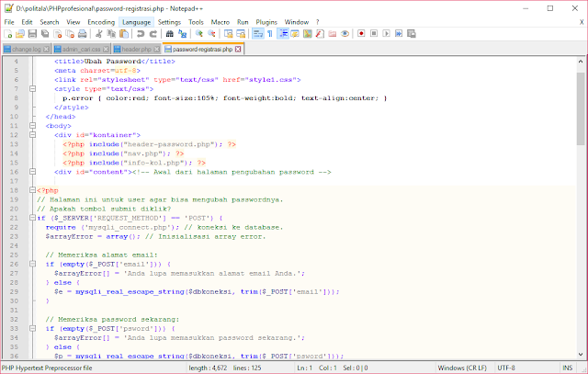The width and height of the screenshot is (588, 374).
Task: Paste clipboard using toolbar icon
Action: [x=124, y=34]
